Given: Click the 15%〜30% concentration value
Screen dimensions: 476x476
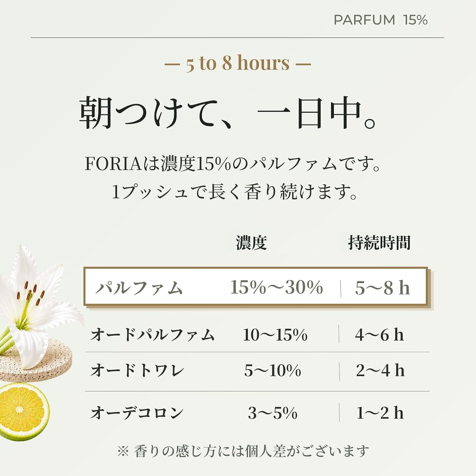Looking at the screenshot, I should pyautogui.click(x=276, y=288).
